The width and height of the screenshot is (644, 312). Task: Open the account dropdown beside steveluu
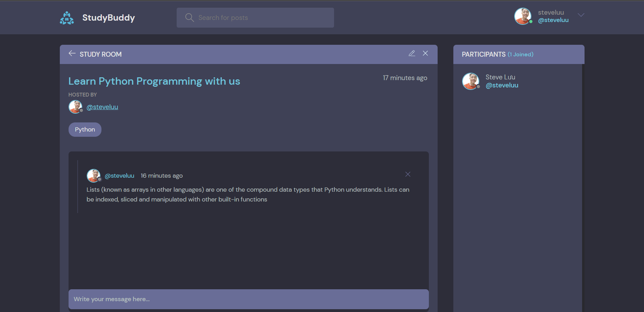(x=581, y=15)
